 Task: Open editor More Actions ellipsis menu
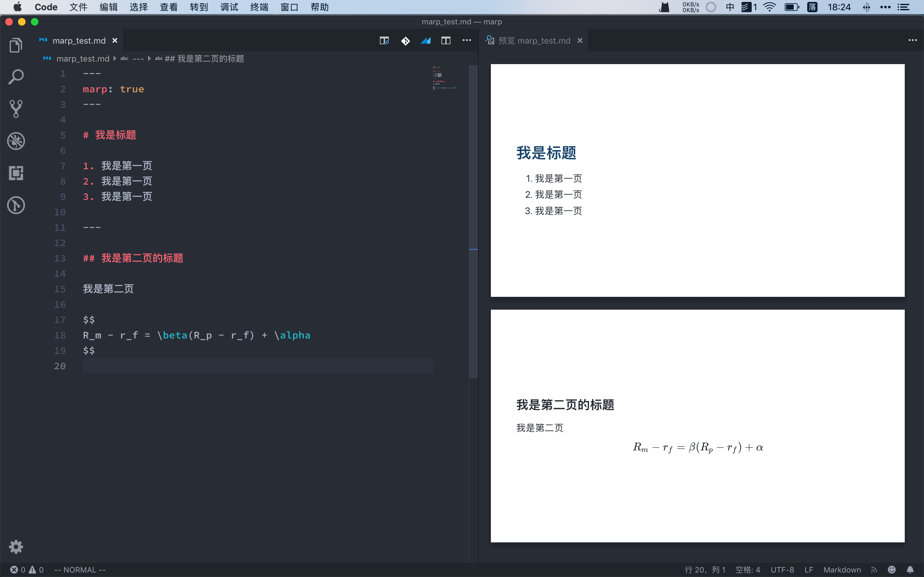point(466,40)
